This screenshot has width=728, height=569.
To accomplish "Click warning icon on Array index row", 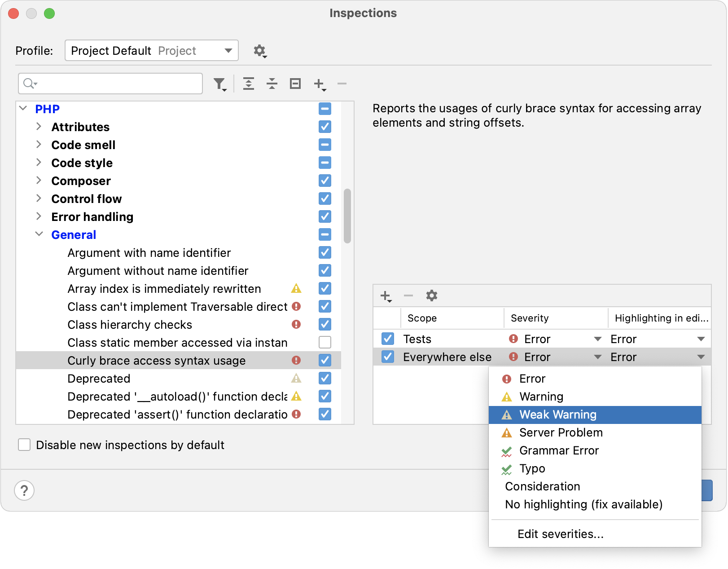I will click(296, 288).
